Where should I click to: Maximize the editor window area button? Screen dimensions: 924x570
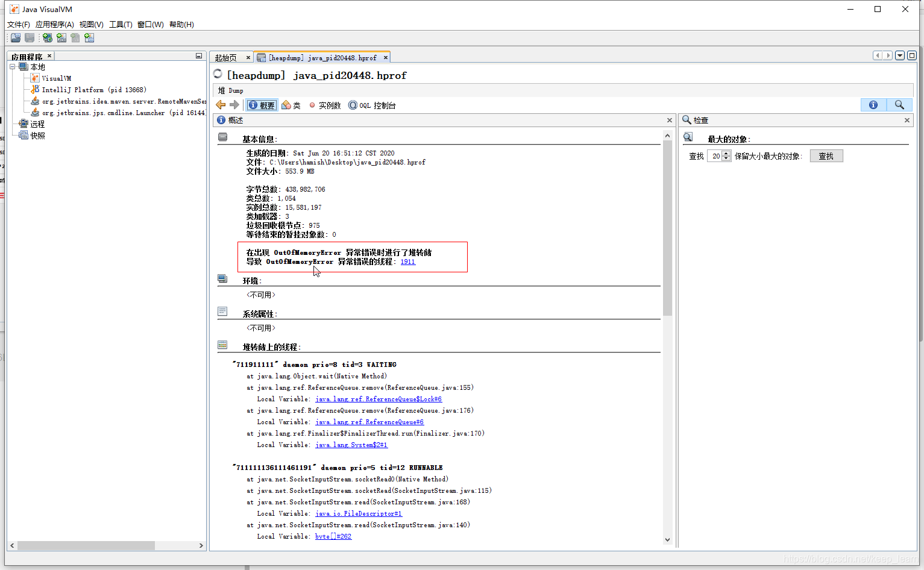pyautogui.click(x=912, y=55)
